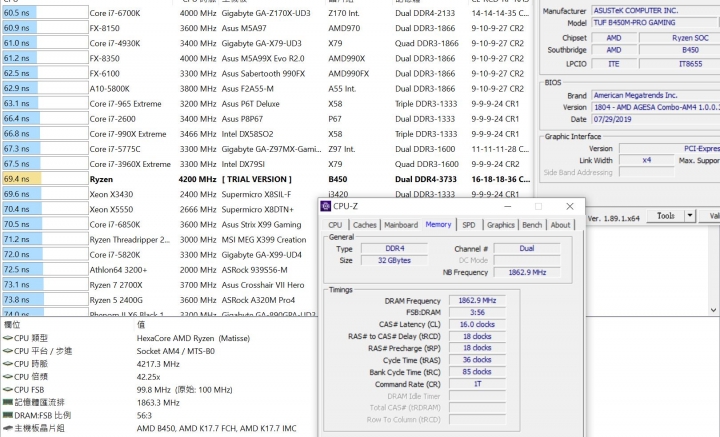Click the 60.5 ns latency bar for Core i7-6700K
Viewport: 720px width, 437px height.
45,13
